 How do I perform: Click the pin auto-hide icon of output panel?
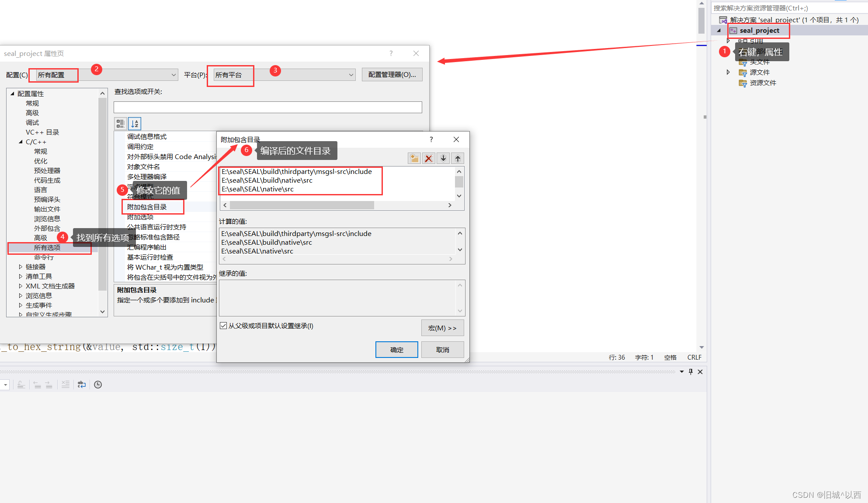tap(691, 371)
